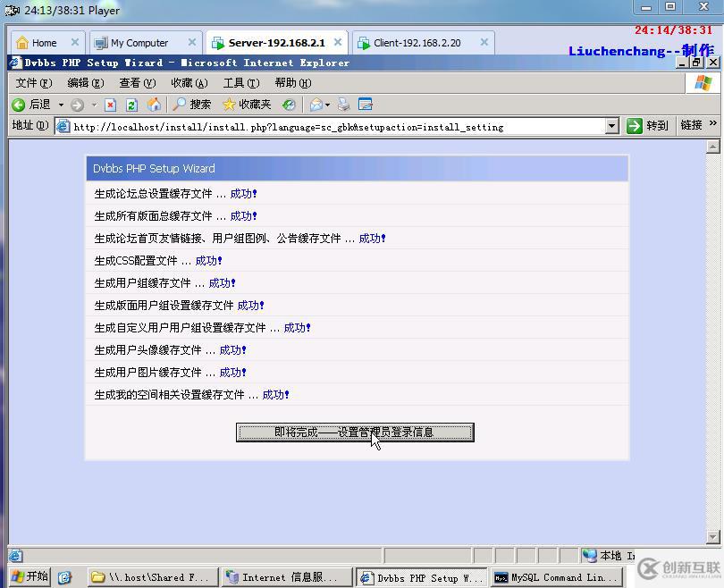This screenshot has width=724, height=588.
Task: Click the scrollbar up arrow
Action: (712, 147)
